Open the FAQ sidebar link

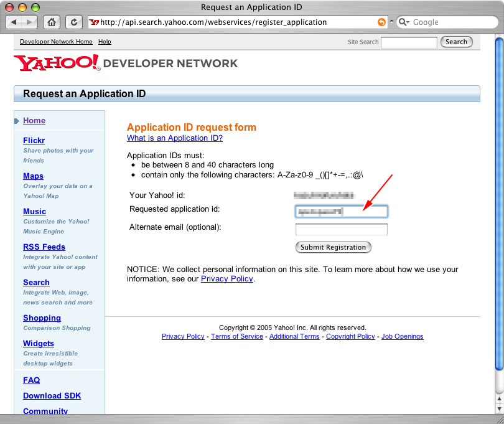32,380
